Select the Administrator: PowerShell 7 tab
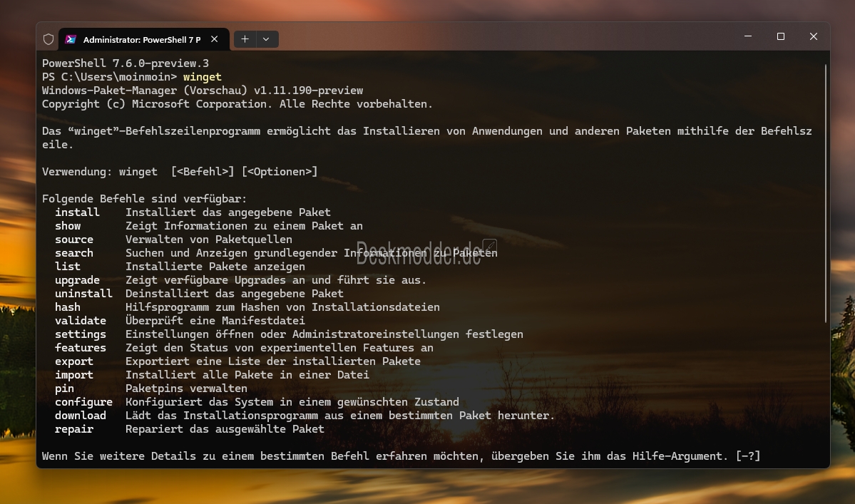The height and width of the screenshot is (504, 855). click(144, 39)
